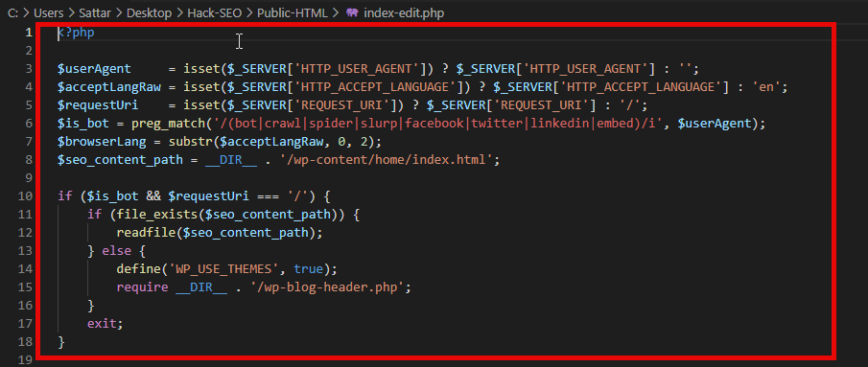This screenshot has height=367, width=868.
Task: Open the 'Users' breadcrumb folder
Action: click(x=48, y=12)
